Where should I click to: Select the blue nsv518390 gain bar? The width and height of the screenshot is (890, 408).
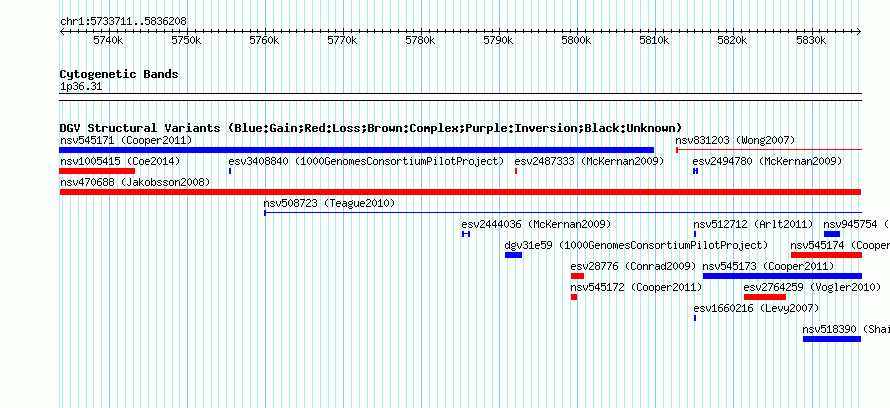832,339
